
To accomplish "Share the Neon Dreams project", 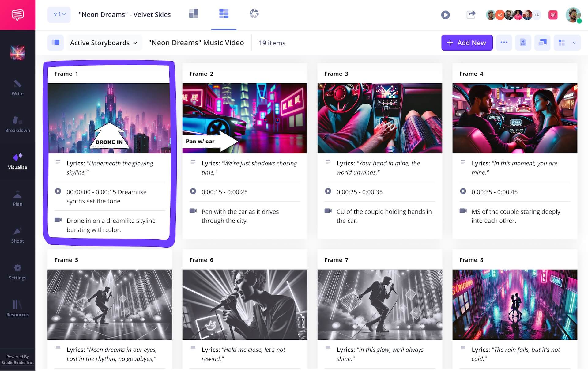I will coord(471,15).
